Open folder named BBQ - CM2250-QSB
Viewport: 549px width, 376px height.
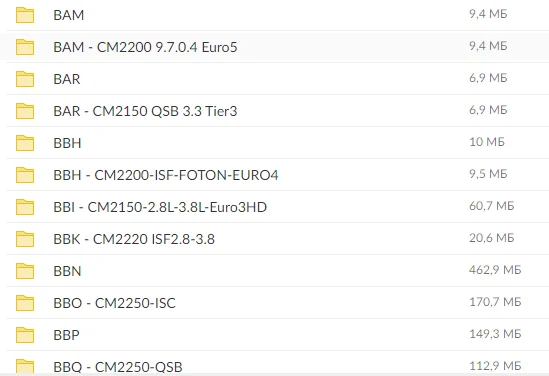click(x=25, y=367)
